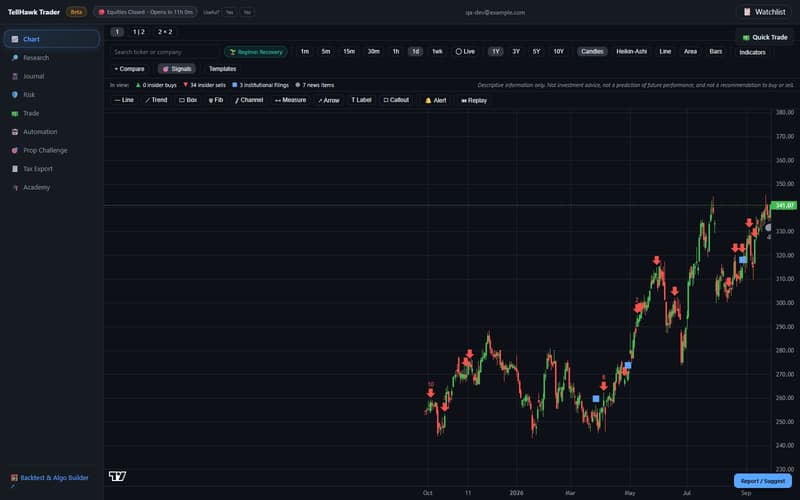800x500 pixels.
Task: Select the Arrow drawing tool
Action: (x=329, y=100)
